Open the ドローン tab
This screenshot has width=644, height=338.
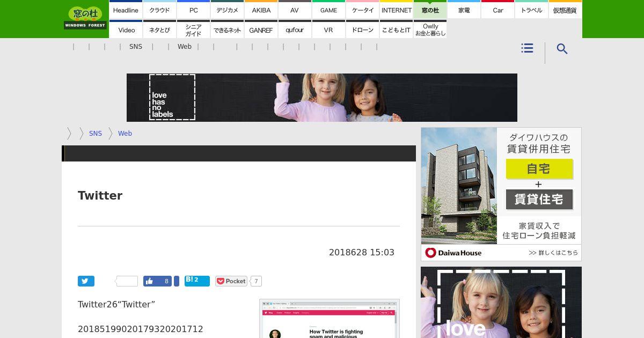tap(363, 30)
